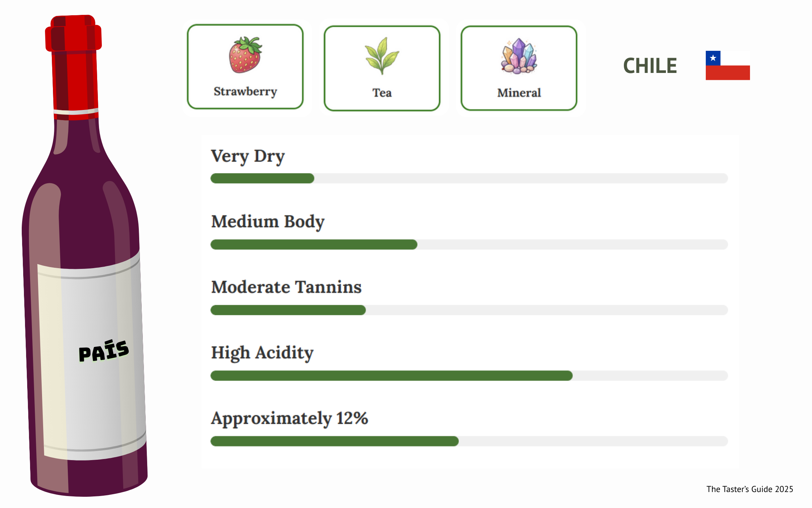Select the Tea flavor card label

click(382, 93)
